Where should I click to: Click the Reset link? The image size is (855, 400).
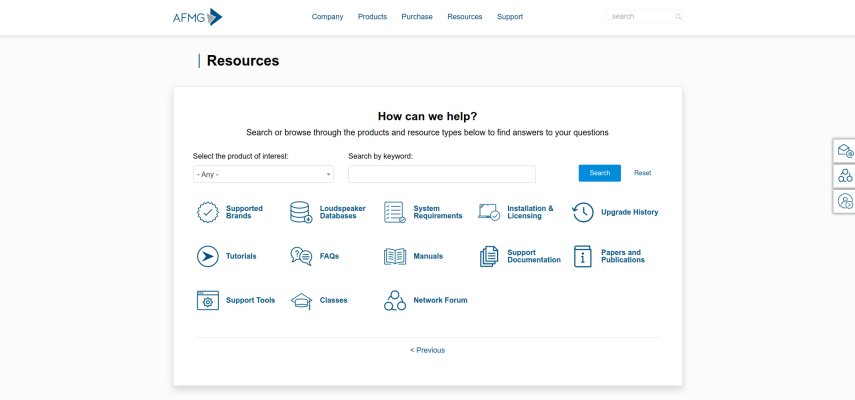pyautogui.click(x=642, y=173)
